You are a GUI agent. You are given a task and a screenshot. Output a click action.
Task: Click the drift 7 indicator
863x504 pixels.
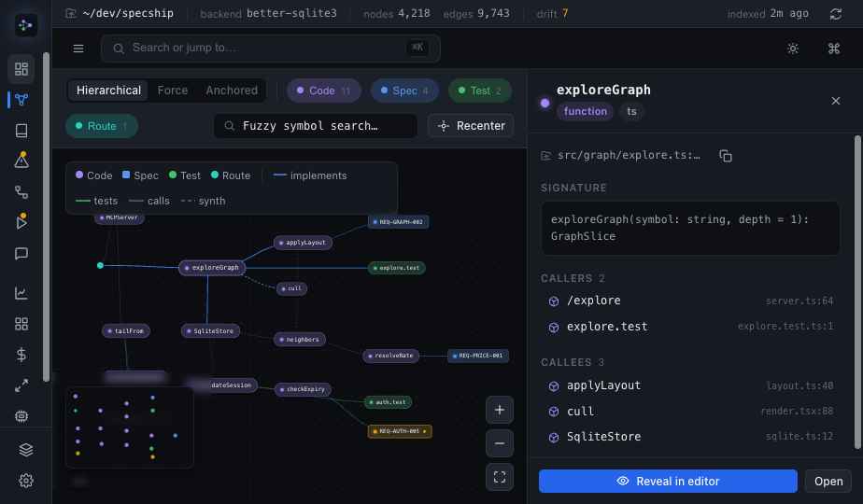pyautogui.click(x=552, y=13)
